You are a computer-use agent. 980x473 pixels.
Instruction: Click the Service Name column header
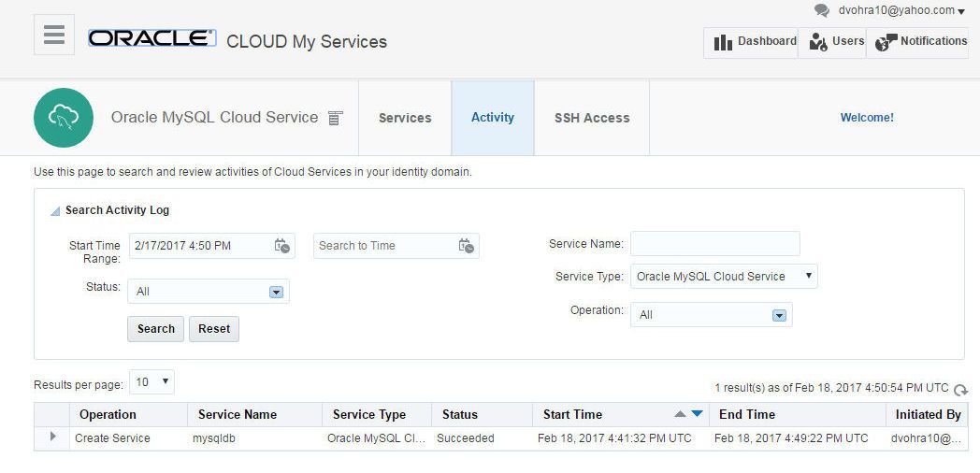[255, 414]
